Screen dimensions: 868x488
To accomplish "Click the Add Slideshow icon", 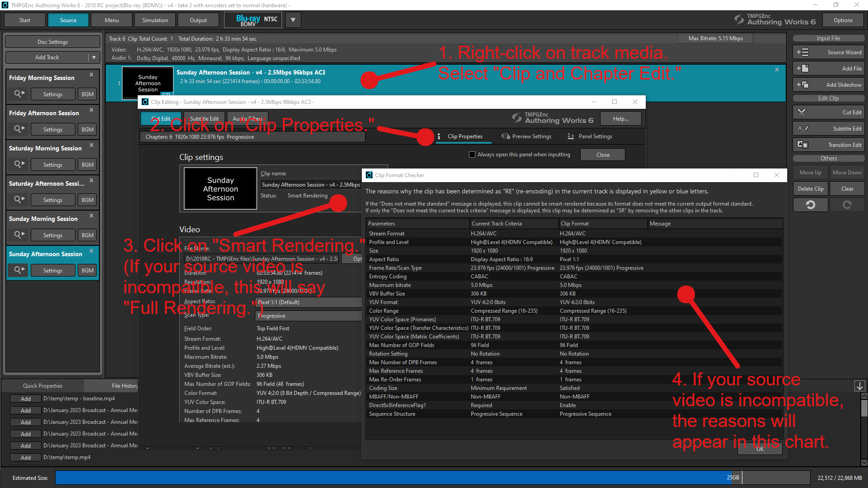I will (x=803, y=84).
